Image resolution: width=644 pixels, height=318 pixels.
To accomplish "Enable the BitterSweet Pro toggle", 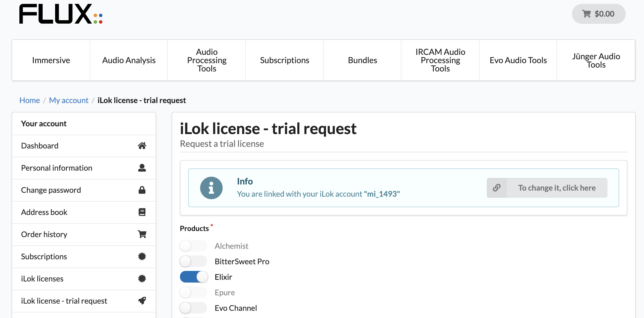I will pyautogui.click(x=193, y=261).
